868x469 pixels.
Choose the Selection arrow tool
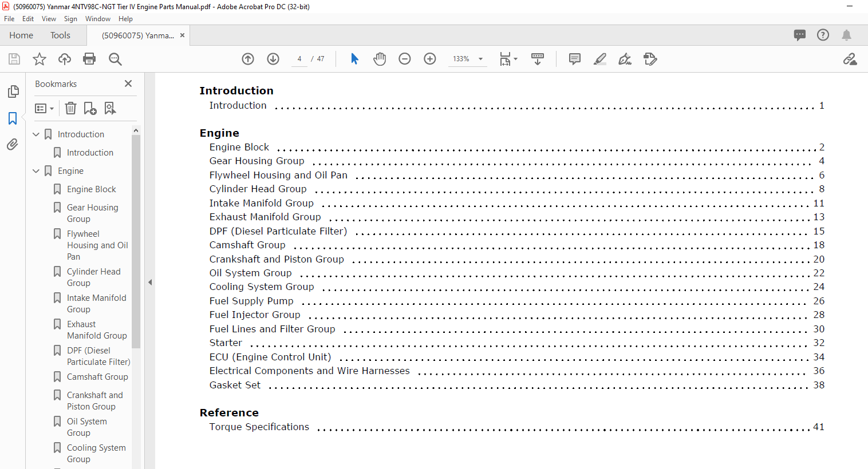[x=354, y=59]
